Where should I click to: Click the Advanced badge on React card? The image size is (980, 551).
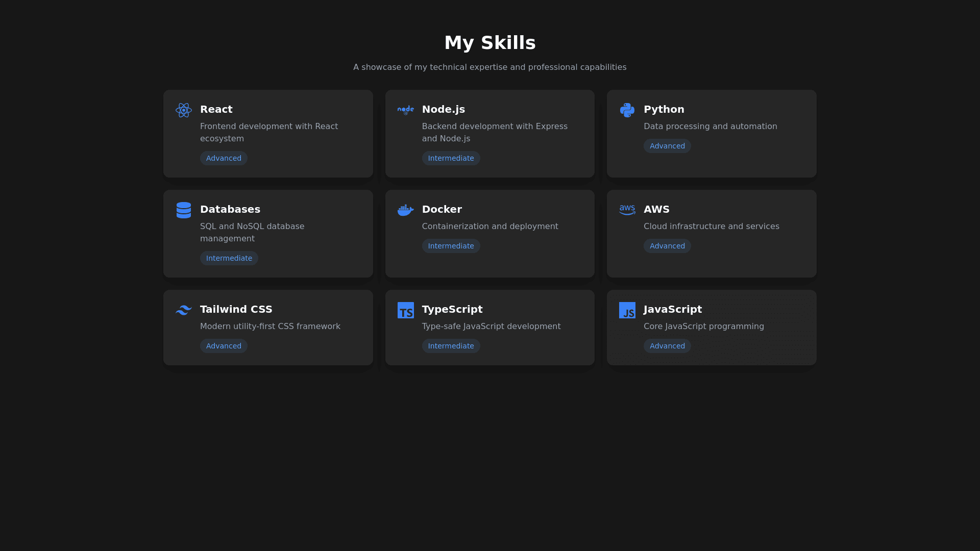coord(224,158)
